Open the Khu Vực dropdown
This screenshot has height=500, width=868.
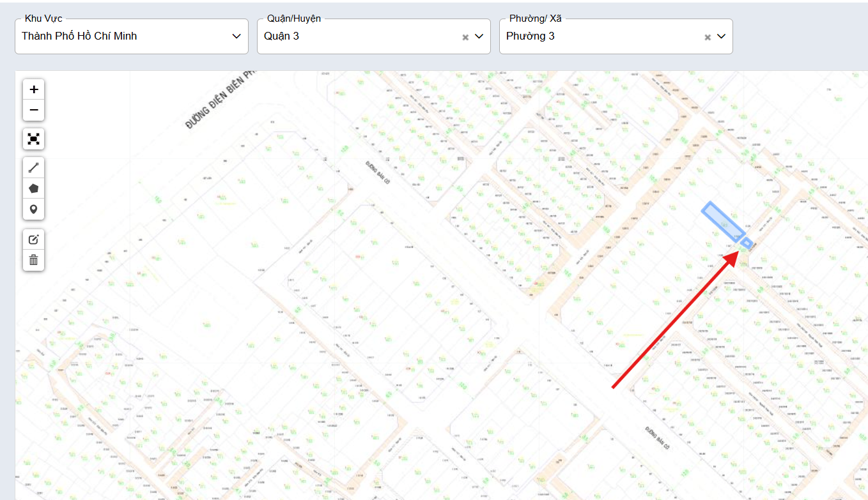(132, 36)
